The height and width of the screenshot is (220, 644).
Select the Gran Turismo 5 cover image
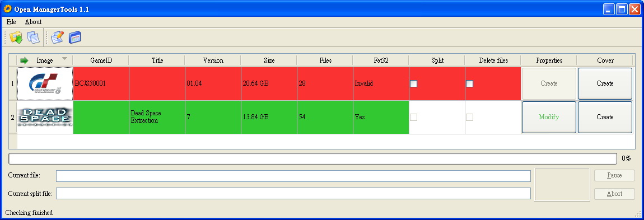tap(45, 84)
